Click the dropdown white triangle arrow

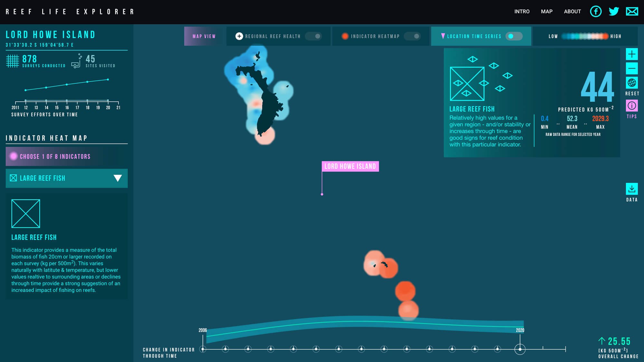[118, 178]
